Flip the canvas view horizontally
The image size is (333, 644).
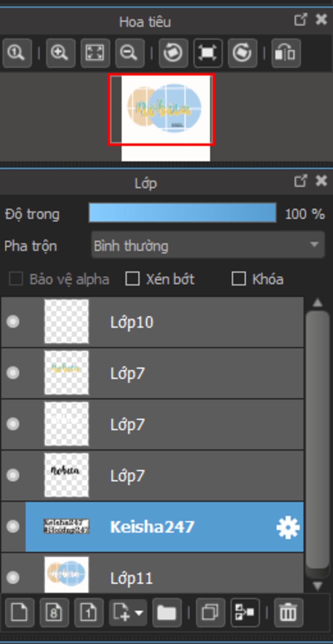point(286,53)
